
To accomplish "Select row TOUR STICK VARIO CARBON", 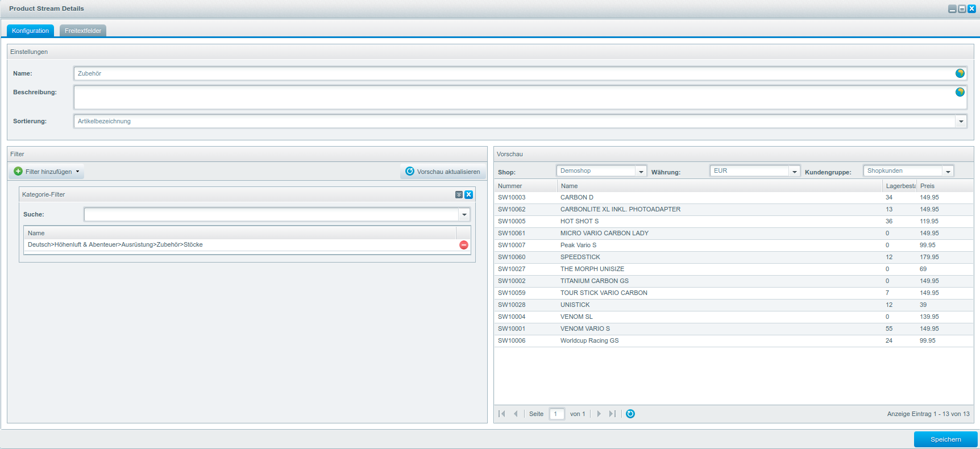I will (733, 293).
